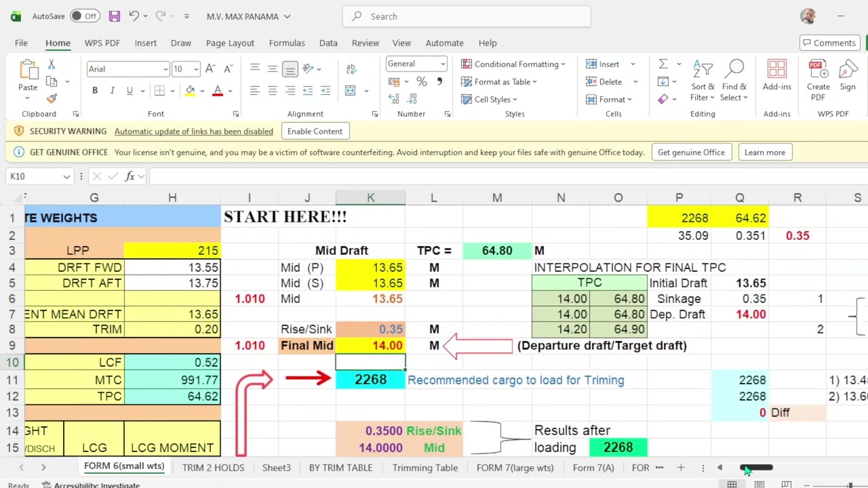The width and height of the screenshot is (868, 488).
Task: Open the General number format dropdown
Action: (x=416, y=64)
